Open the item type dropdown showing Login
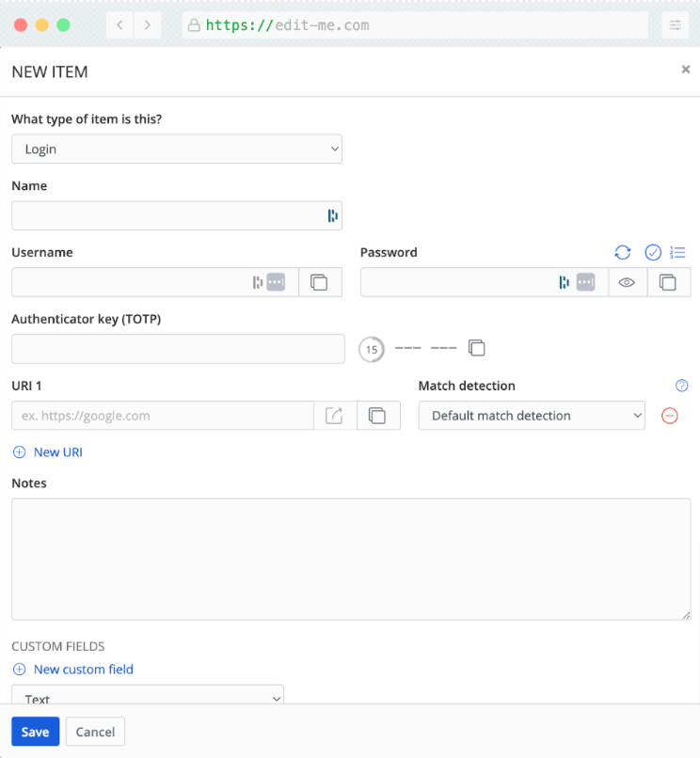The height and width of the screenshot is (758, 700). (177, 149)
